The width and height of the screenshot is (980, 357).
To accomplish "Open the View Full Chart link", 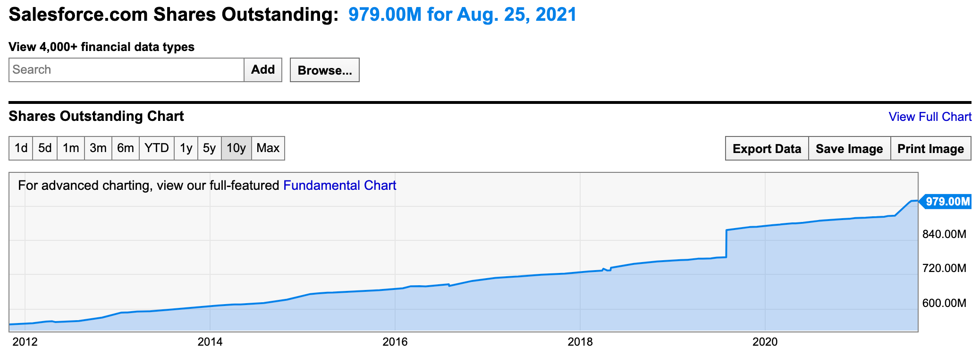I will [930, 117].
